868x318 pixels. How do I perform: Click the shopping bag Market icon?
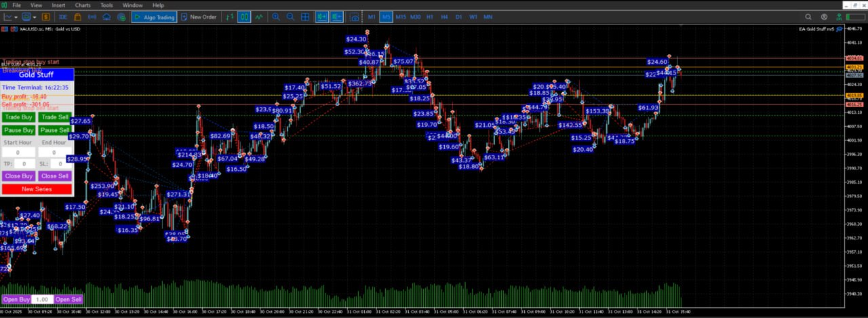78,17
